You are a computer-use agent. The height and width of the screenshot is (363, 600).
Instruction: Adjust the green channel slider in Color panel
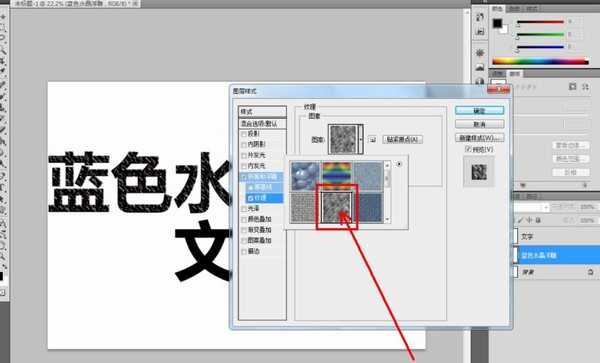(x=540, y=34)
